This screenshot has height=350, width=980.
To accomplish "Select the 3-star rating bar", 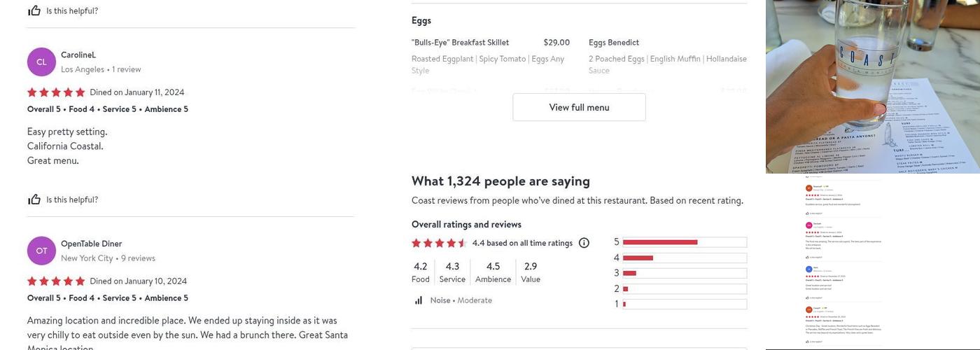I will click(x=684, y=273).
